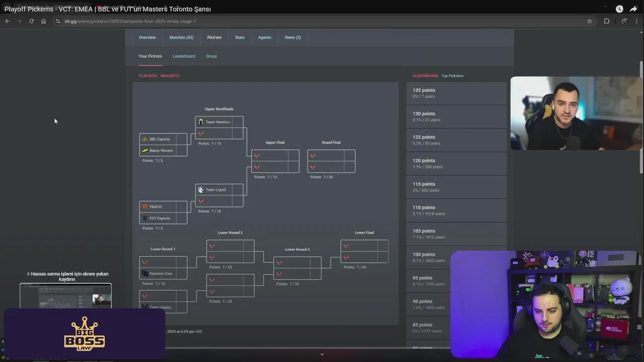Screen dimensions: 644x362
Task: Reload the page with the refresh icon
Action: [31, 21]
